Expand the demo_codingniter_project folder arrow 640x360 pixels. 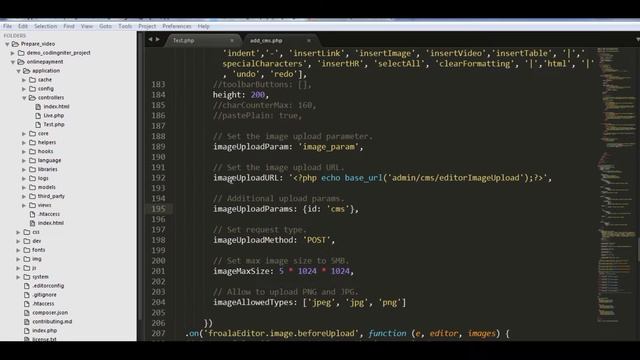coord(13,53)
